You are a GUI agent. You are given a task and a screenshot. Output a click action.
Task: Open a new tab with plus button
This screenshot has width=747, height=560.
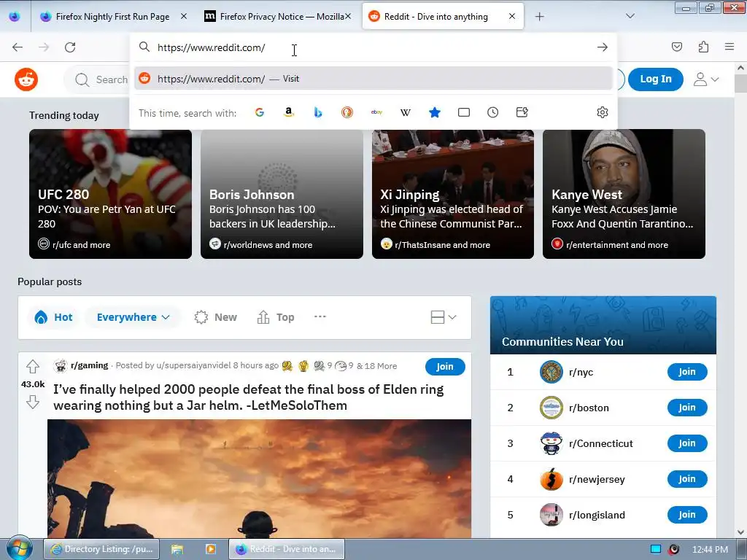pyautogui.click(x=539, y=17)
